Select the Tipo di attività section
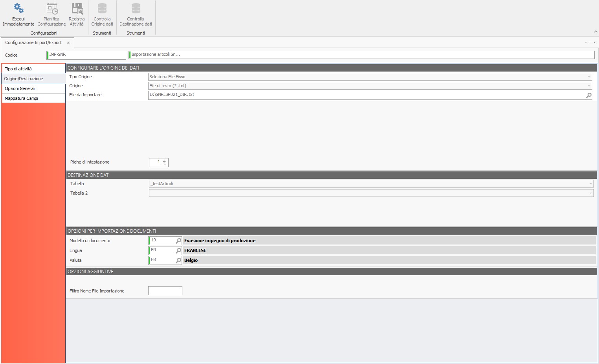This screenshot has height=364, width=599. click(x=33, y=68)
